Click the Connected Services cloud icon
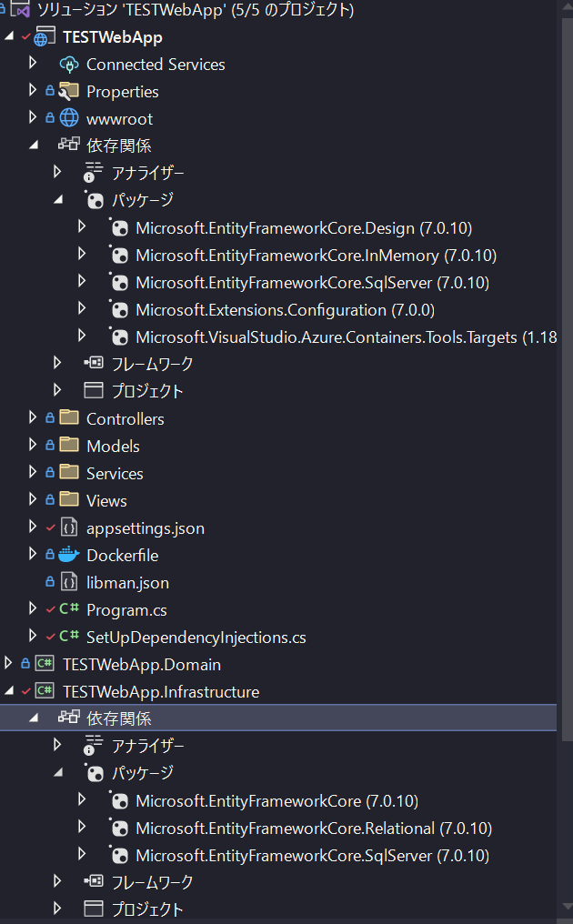573x924 pixels. (x=69, y=65)
